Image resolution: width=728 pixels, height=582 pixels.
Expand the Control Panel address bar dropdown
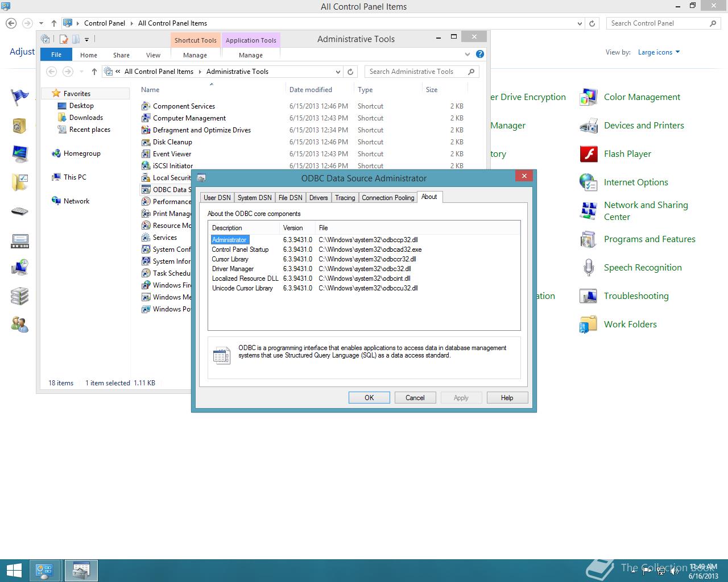point(580,24)
